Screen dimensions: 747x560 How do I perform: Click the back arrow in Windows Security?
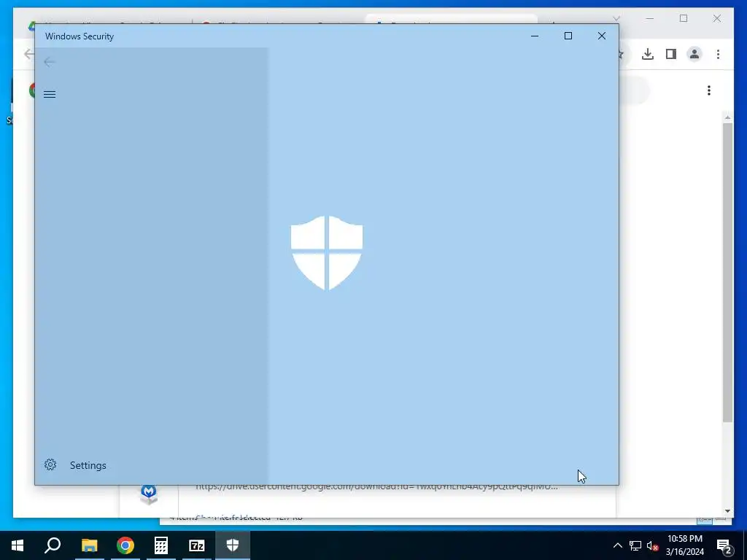pos(49,62)
